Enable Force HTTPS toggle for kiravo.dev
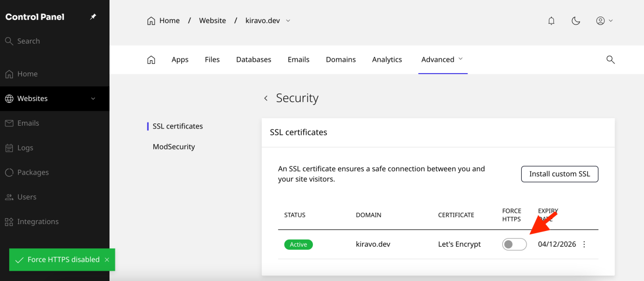This screenshot has width=644, height=281. click(514, 244)
